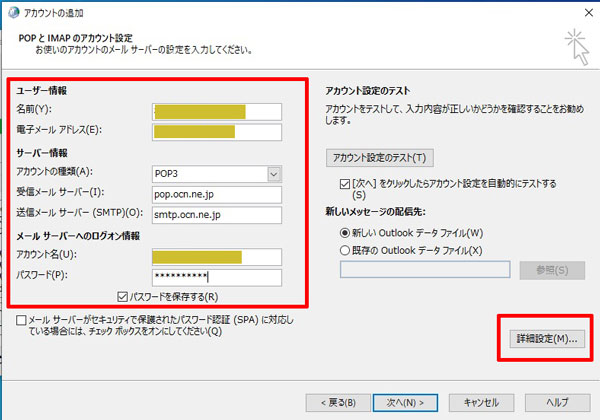Open 詳細設定(M)... advanced settings
600x420 pixels.
tap(547, 339)
